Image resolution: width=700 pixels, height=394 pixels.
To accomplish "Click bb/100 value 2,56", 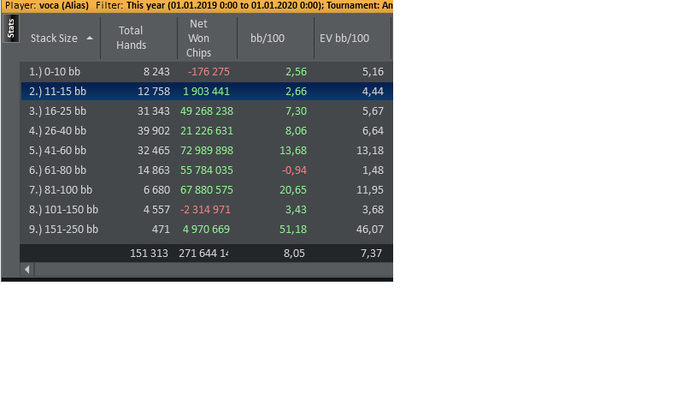I will [296, 72].
